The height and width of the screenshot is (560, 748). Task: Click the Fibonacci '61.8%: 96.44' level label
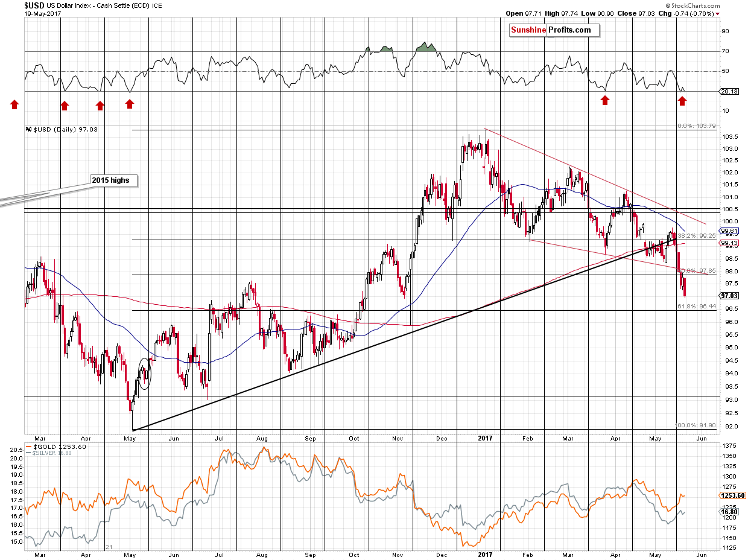[696, 307]
